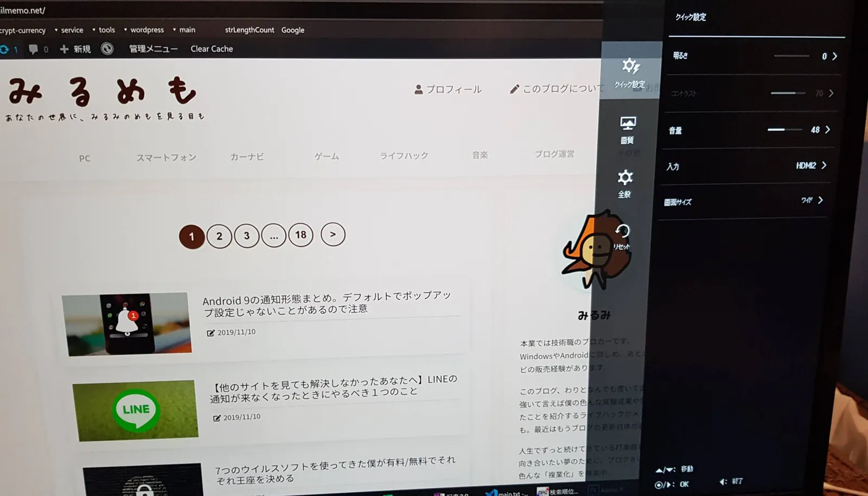The height and width of the screenshot is (496, 868).
Task: Expand the コントラスト setting arrow
Action: click(x=831, y=93)
